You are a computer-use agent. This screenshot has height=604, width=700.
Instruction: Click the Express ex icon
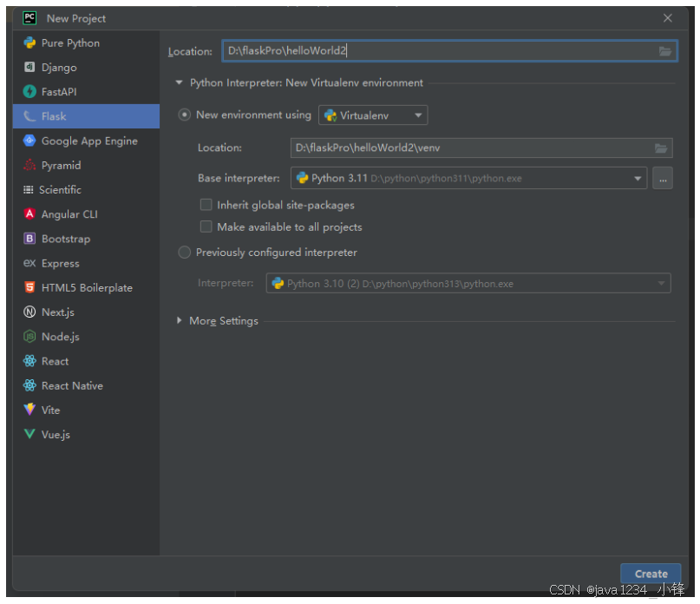29,263
